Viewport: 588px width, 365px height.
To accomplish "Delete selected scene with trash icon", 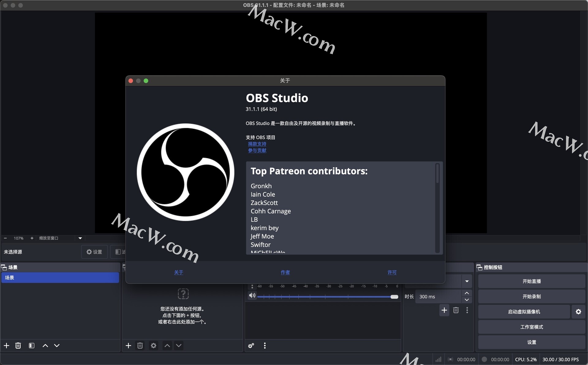I will click(18, 345).
